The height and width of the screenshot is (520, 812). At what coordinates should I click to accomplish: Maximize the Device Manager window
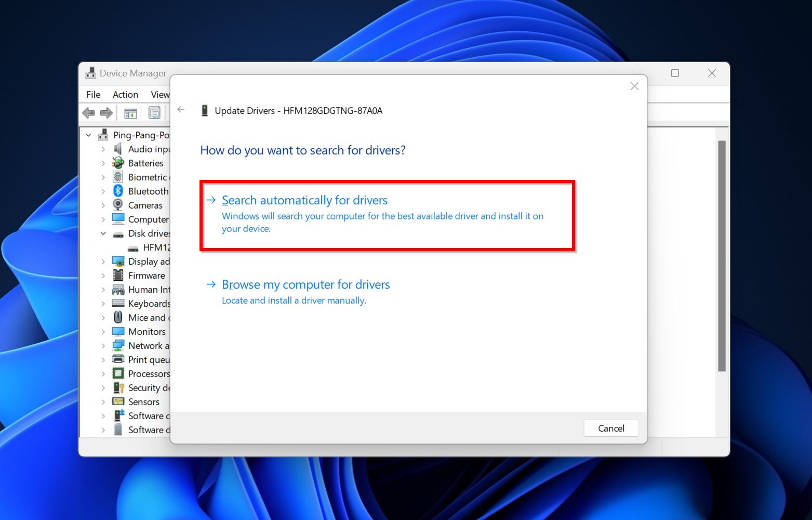click(675, 73)
